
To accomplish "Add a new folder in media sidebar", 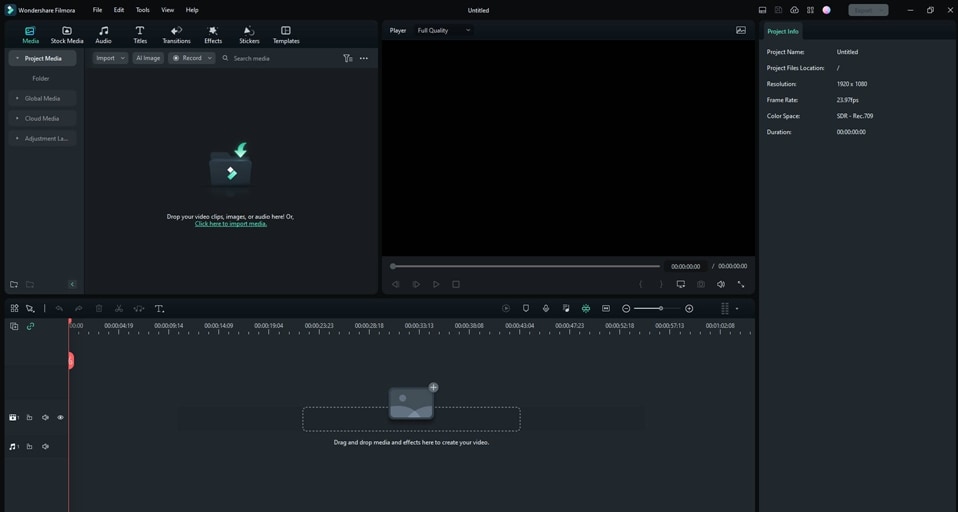I will pyautogui.click(x=13, y=284).
